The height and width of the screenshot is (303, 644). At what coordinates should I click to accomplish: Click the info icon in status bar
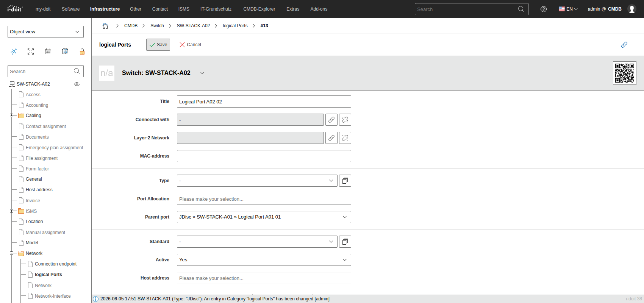click(96, 299)
